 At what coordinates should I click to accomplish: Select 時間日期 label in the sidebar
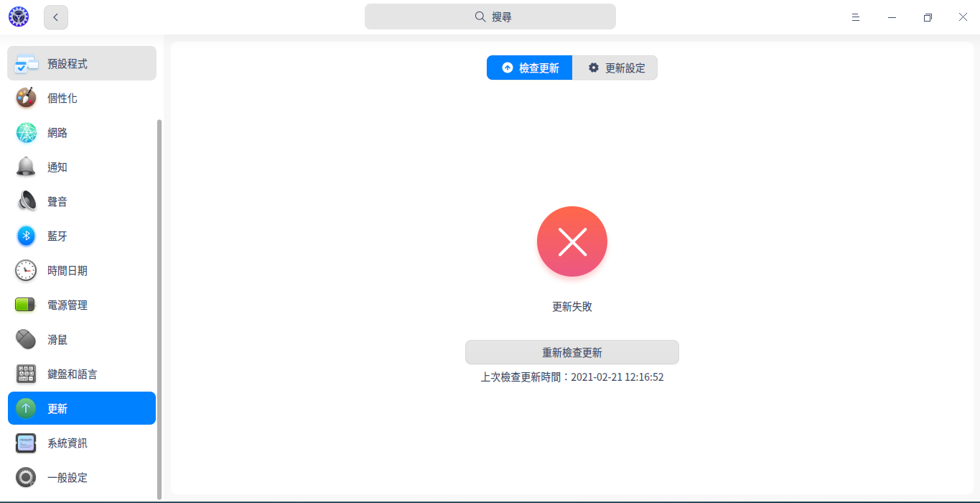pos(67,271)
